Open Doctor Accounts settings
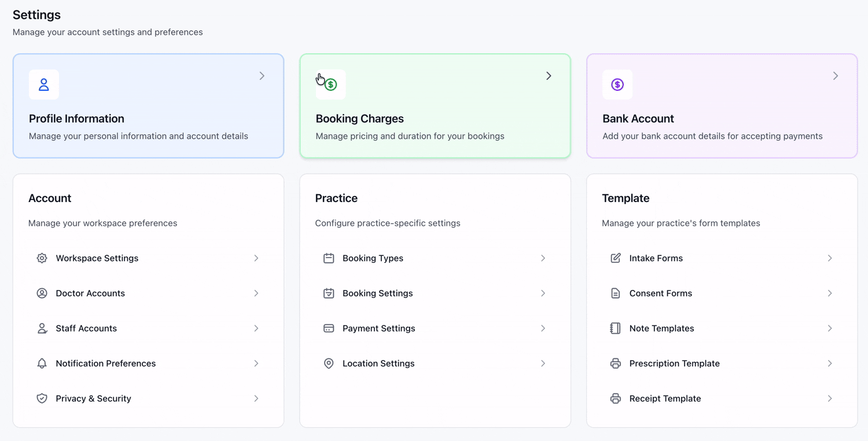The height and width of the screenshot is (441, 868). 90,293
